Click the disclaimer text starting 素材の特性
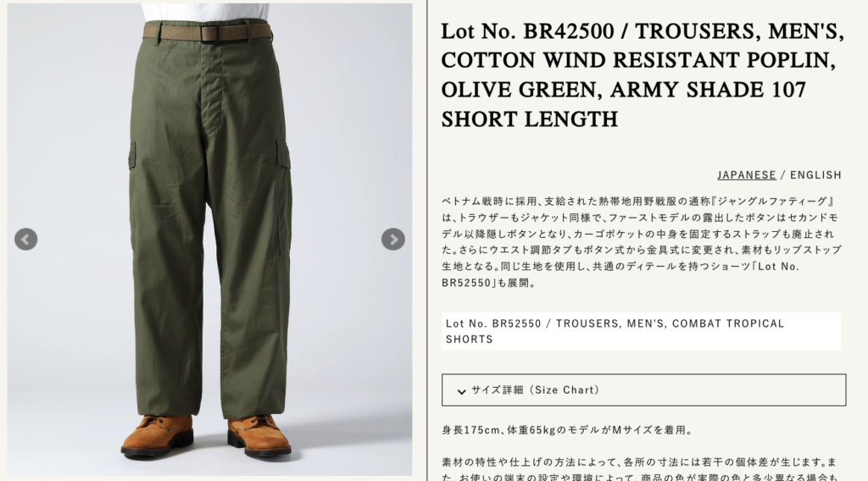Viewport: 868px width, 481px height. click(x=640, y=469)
